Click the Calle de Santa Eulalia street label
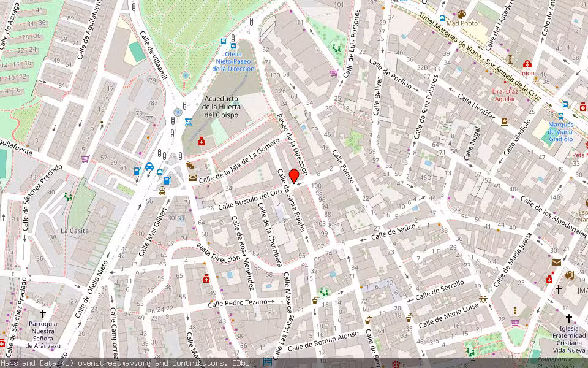 [291, 200]
